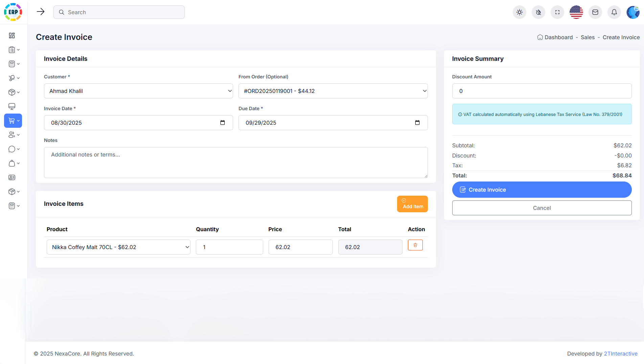Click the chat bubble icon in sidebar
The width and height of the screenshot is (644, 364).
pyautogui.click(x=12, y=149)
